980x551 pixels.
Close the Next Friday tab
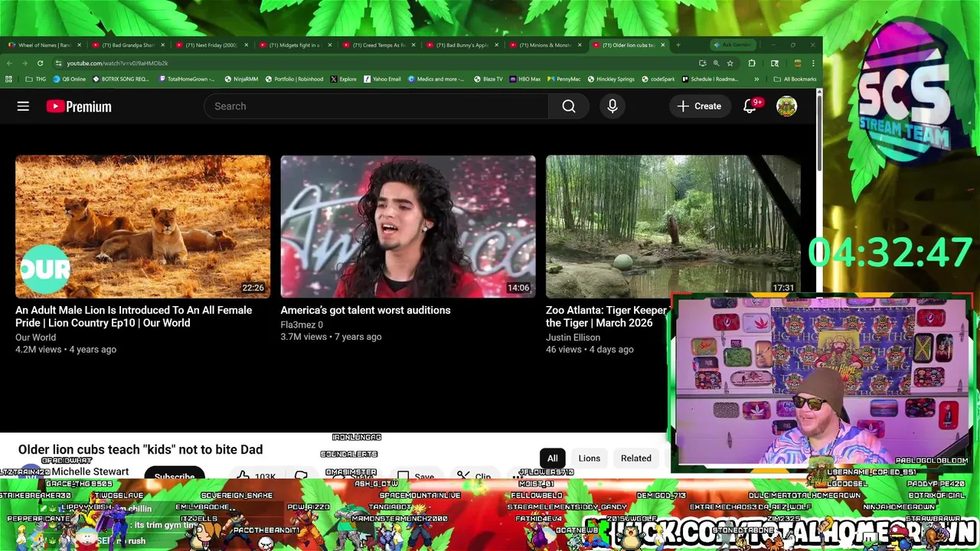coord(246,45)
